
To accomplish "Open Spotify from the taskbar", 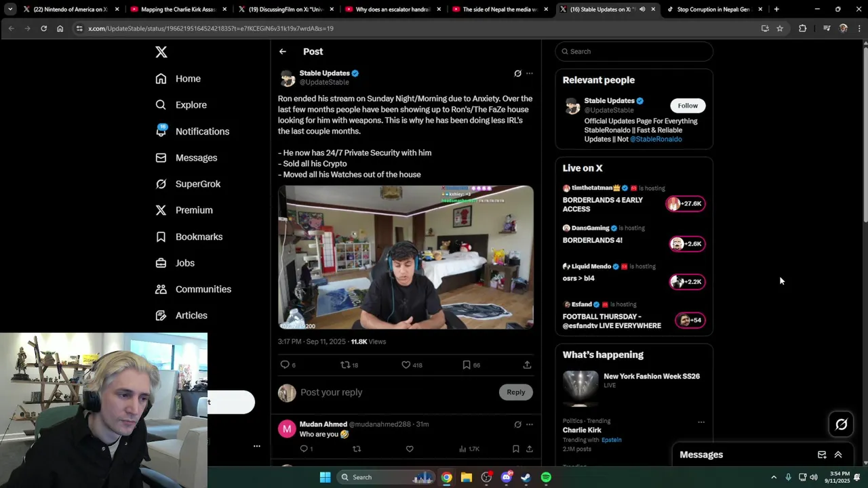I will [546, 477].
